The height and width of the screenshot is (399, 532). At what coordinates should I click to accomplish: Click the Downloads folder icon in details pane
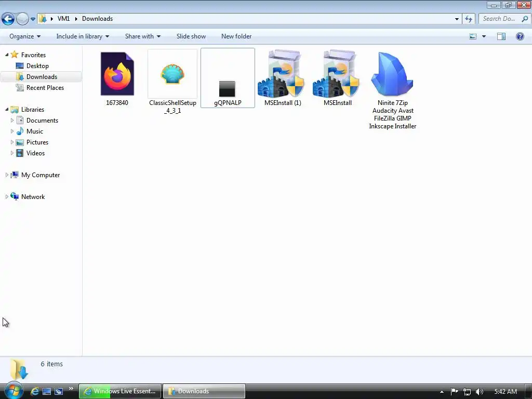pos(19,369)
